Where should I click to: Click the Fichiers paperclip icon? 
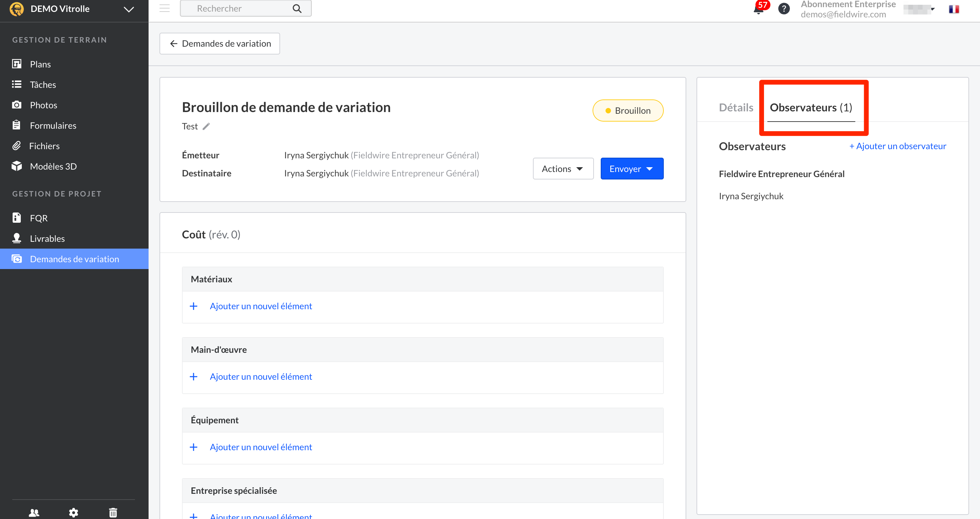point(16,146)
